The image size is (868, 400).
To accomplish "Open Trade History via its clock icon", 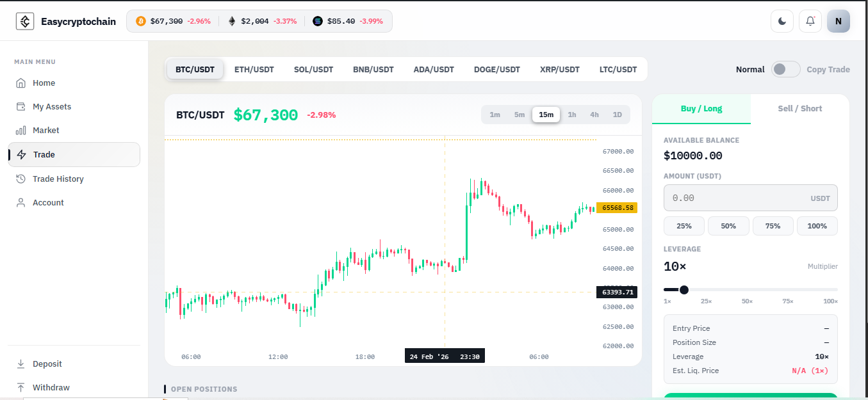I will 21,179.
